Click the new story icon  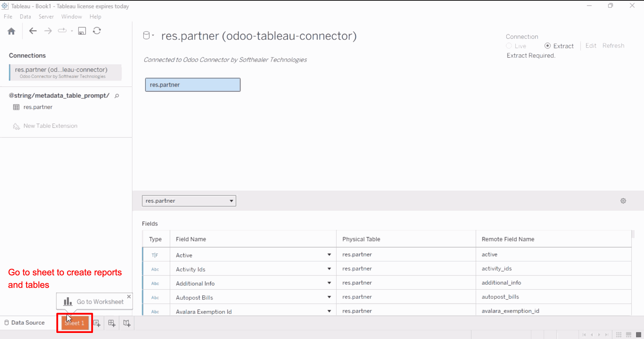(127, 323)
